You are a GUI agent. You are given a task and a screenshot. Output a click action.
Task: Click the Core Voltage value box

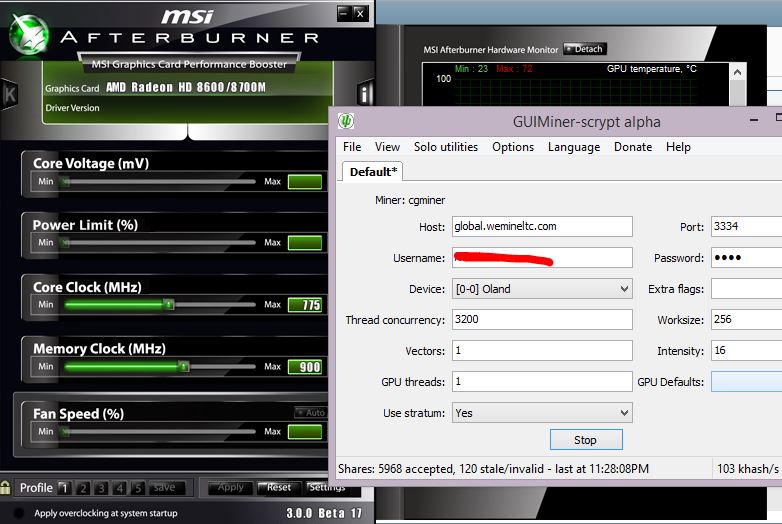pos(305,182)
